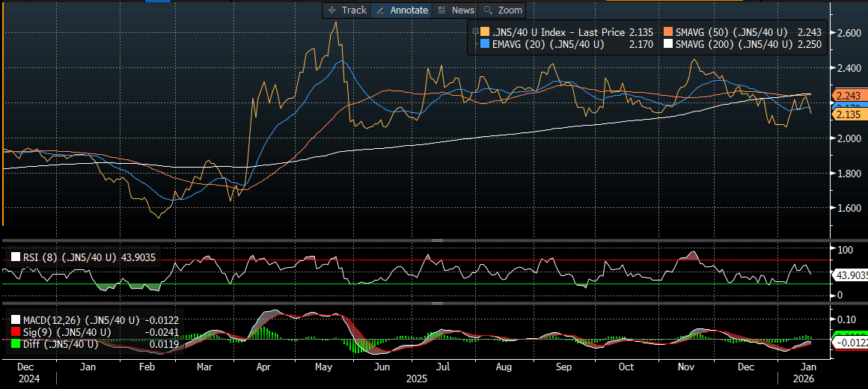Click the SMAVG (200) white legend swatch

coord(668,45)
